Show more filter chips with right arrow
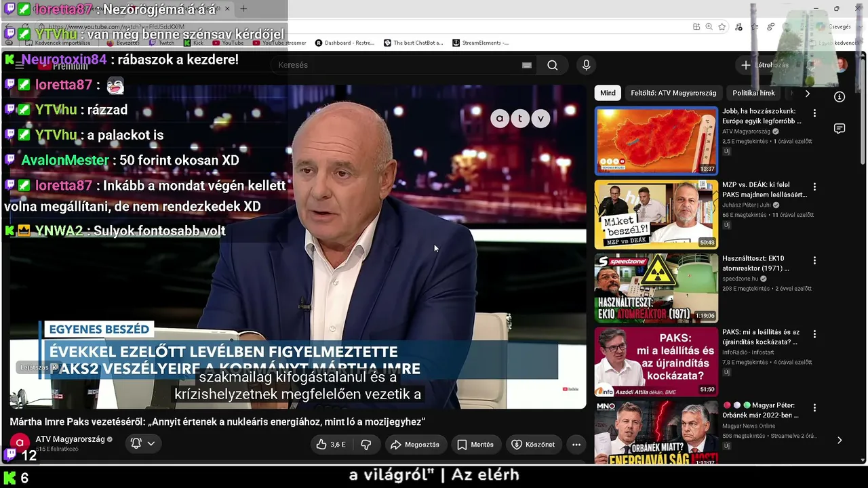868x488 pixels. pos(807,93)
